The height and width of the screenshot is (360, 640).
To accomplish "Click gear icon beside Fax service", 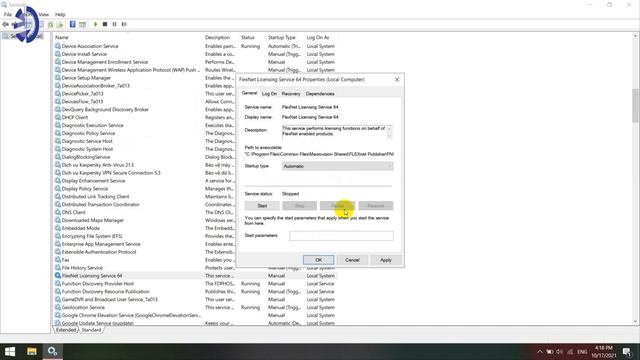I will 58,260.
